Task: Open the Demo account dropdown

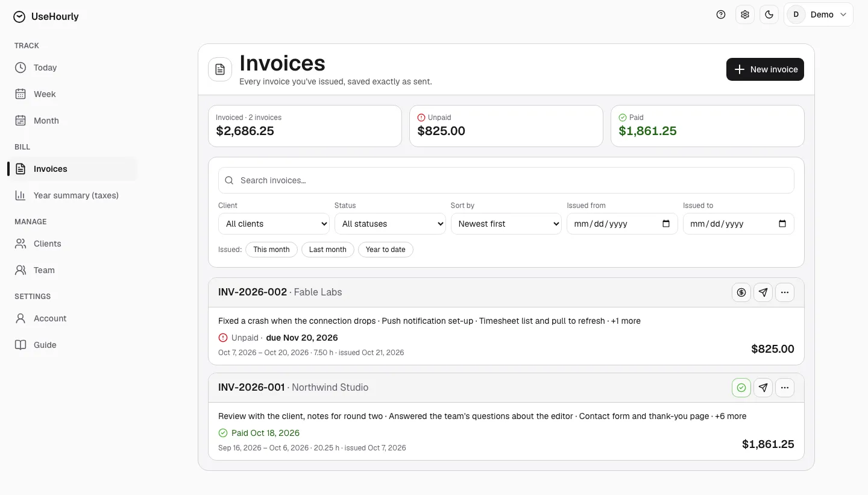Action: click(819, 14)
